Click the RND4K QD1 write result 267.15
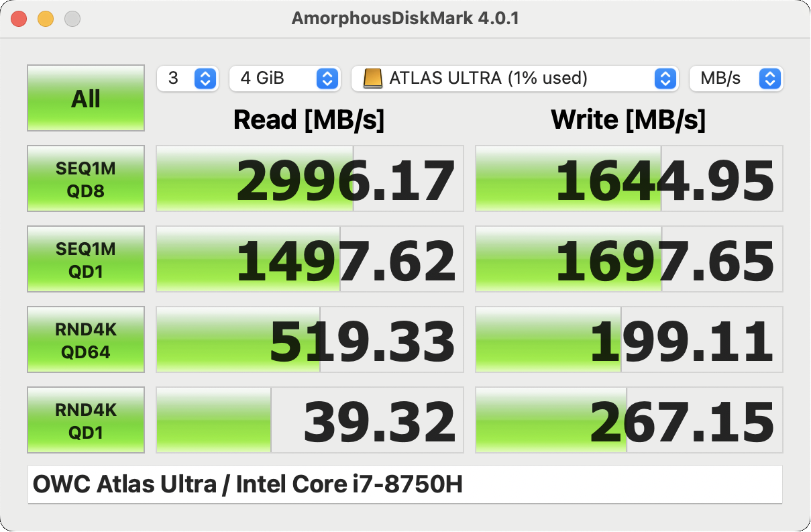Screen dimensions: 811x532 click(x=629, y=421)
